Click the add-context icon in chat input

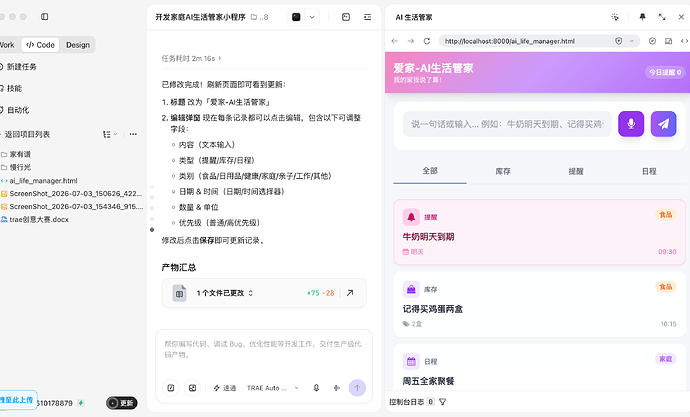coord(171,388)
